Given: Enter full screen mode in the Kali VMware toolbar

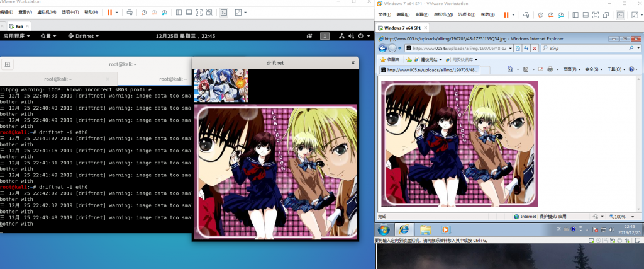Looking at the screenshot, I should click(199, 13).
